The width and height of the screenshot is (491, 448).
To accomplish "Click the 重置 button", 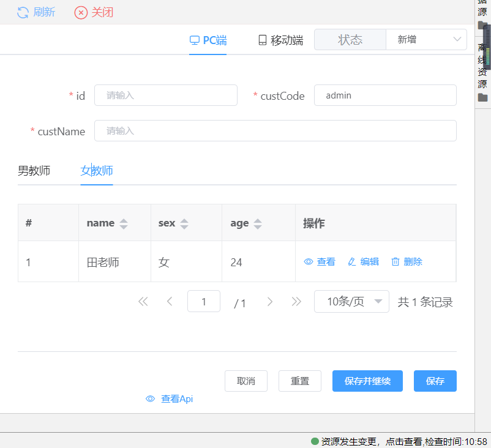I will [300, 381].
